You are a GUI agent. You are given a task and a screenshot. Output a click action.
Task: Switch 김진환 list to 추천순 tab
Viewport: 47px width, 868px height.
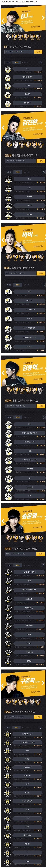pos(17,172)
